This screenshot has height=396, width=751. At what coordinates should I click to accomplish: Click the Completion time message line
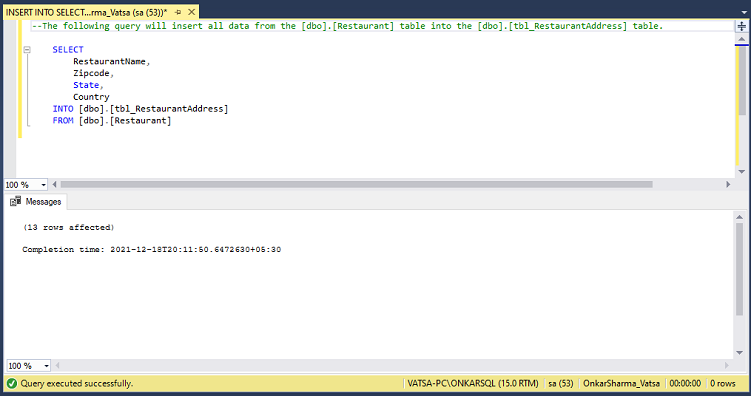click(x=151, y=249)
